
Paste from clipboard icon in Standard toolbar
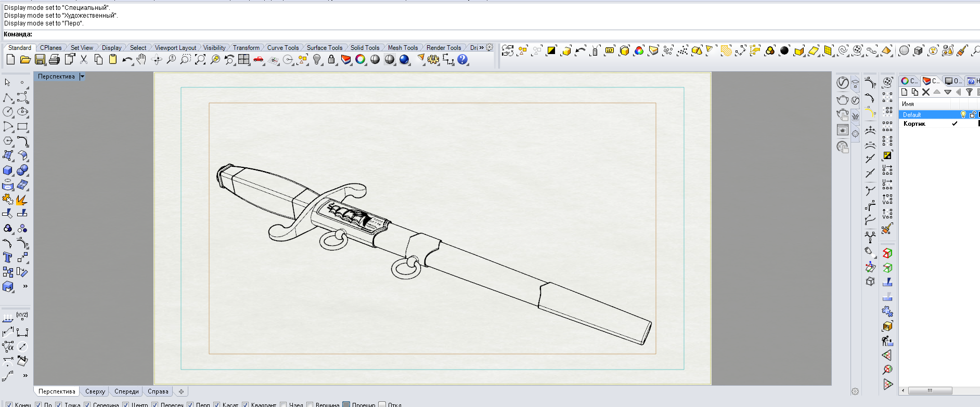tap(113, 60)
